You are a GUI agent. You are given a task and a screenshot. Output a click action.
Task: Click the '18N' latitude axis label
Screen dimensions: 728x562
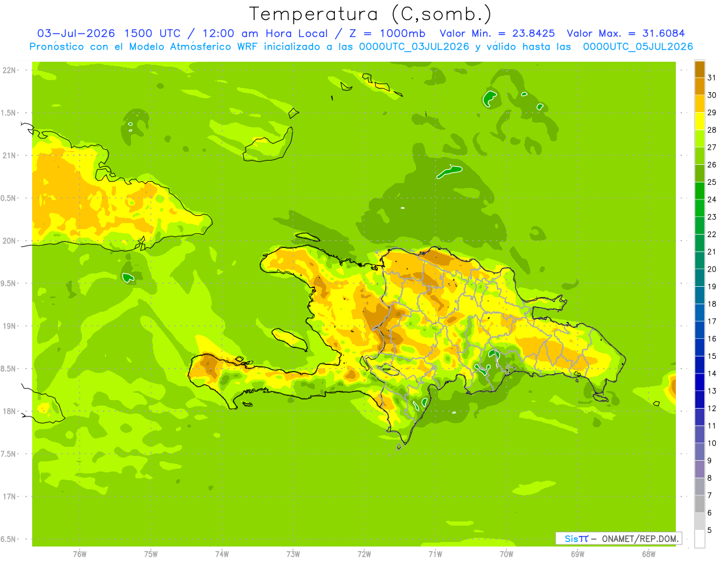click(10, 411)
